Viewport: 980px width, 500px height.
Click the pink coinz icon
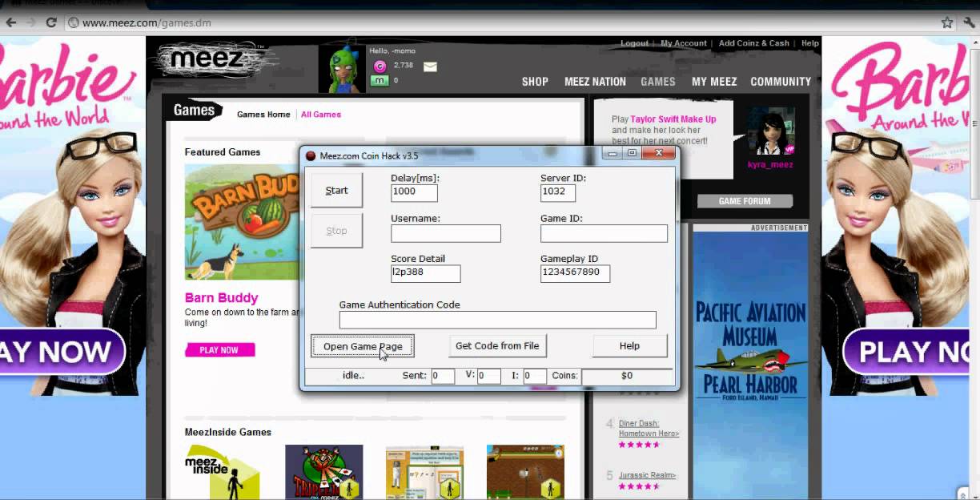pyautogui.click(x=380, y=66)
